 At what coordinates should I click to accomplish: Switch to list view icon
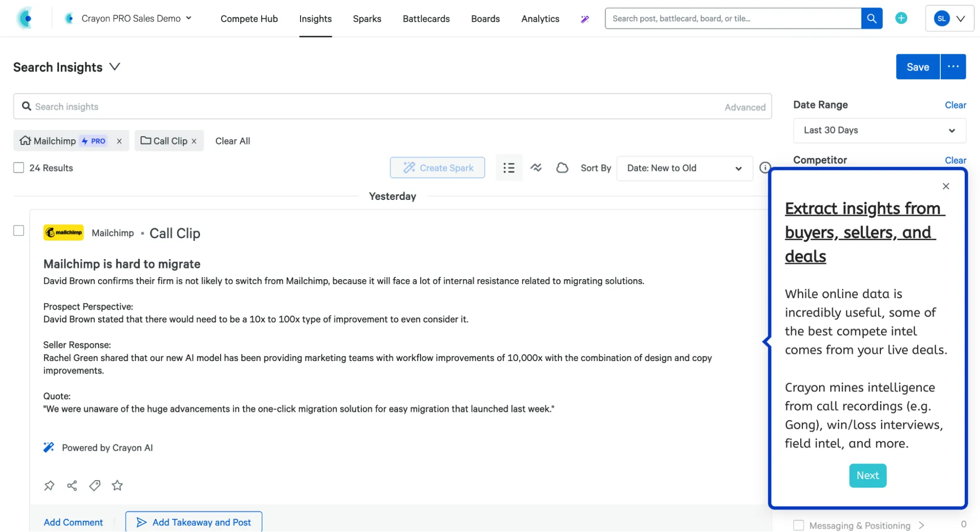[x=509, y=168]
